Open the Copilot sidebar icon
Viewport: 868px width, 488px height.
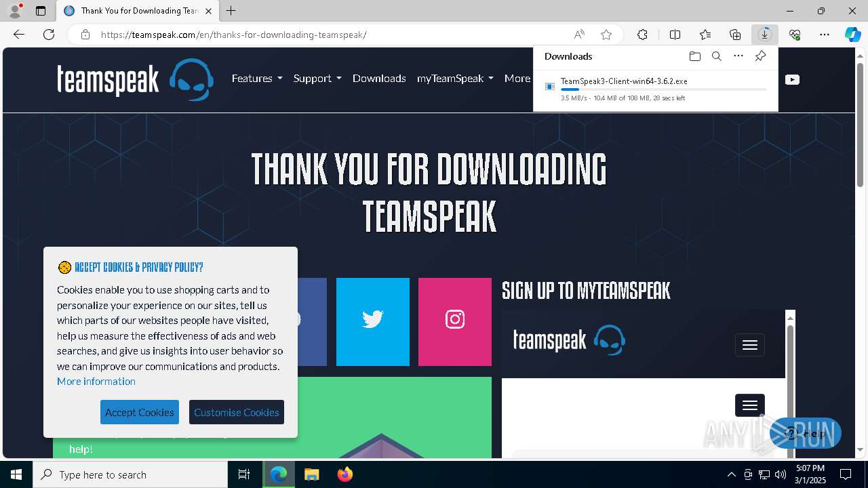click(852, 35)
